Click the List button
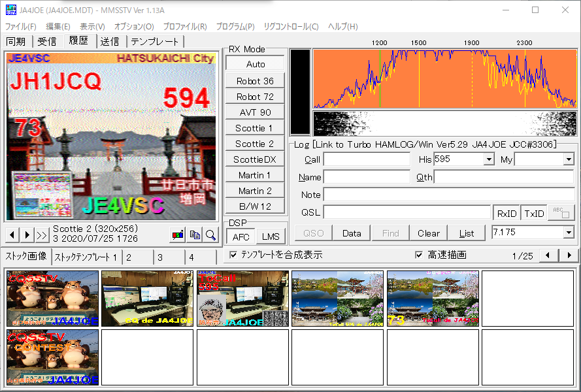 tap(467, 233)
